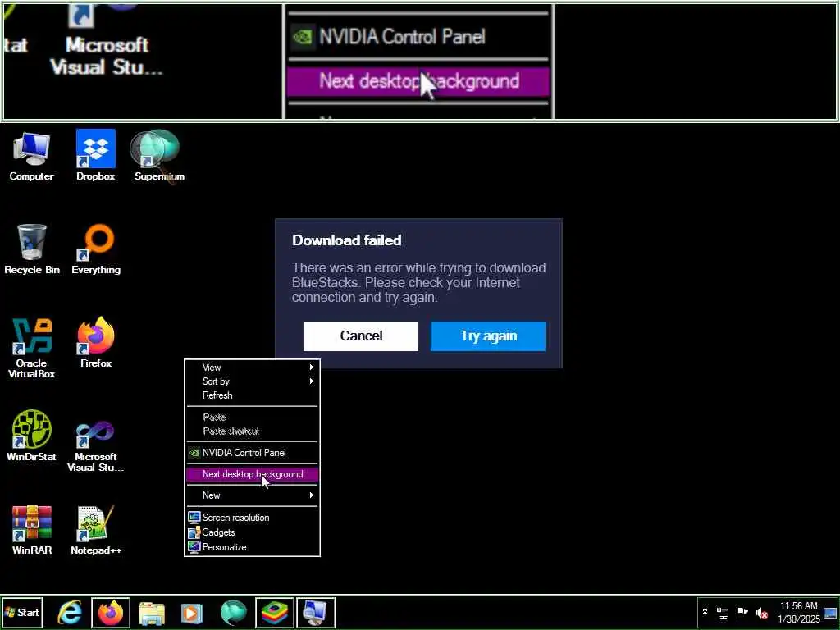This screenshot has height=630, width=840.
Task: Click Paste in context menu
Action: tap(252, 418)
